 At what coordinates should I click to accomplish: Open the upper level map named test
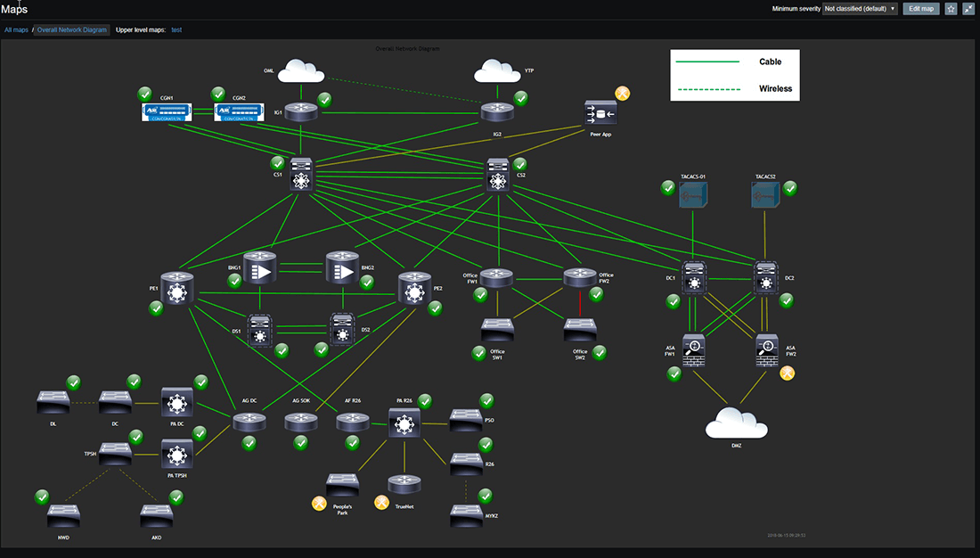pyautogui.click(x=176, y=29)
